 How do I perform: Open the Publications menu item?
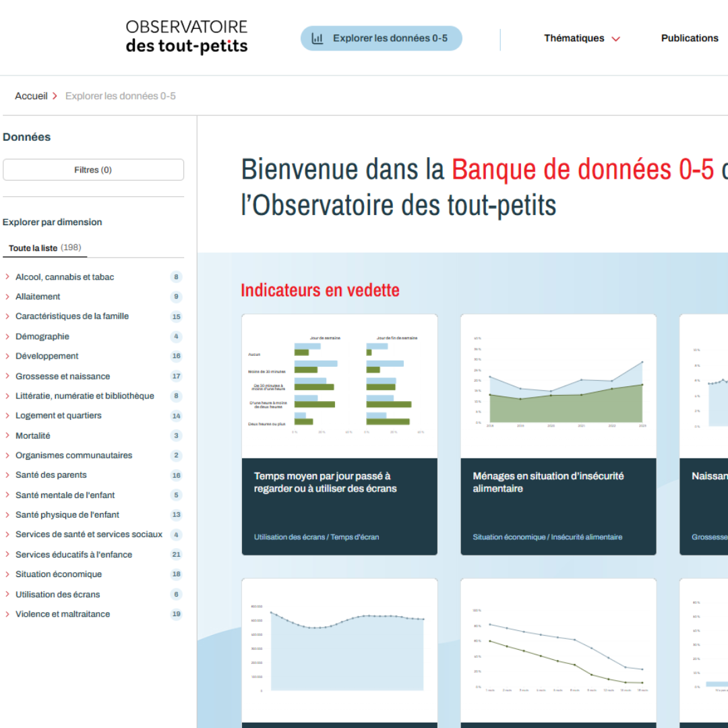[x=690, y=38]
